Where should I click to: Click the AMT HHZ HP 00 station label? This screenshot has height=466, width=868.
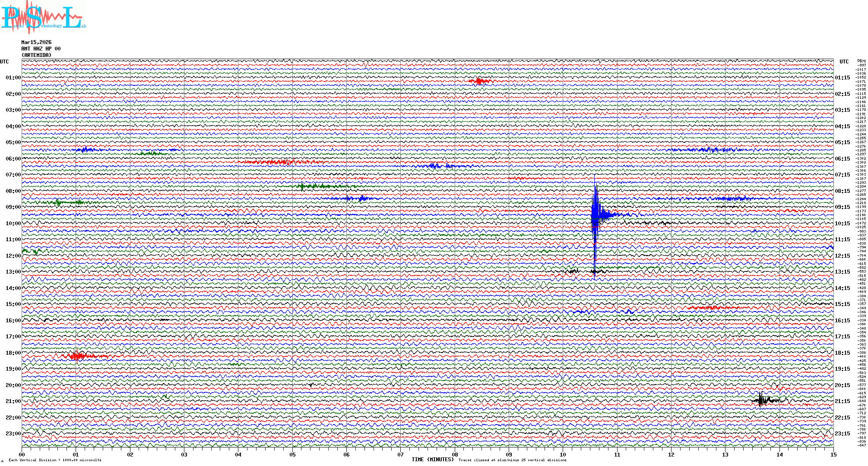(x=41, y=49)
